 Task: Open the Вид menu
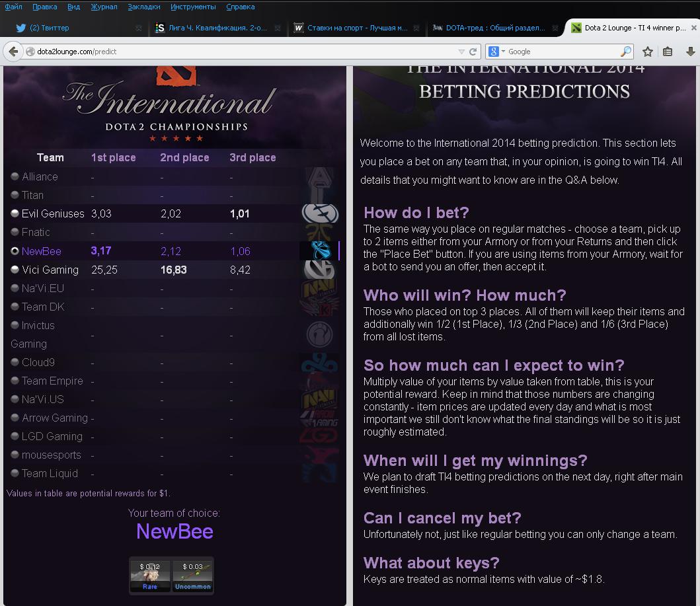click(73, 7)
